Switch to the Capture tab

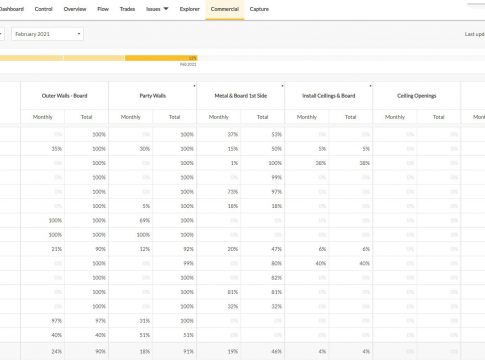259,9
